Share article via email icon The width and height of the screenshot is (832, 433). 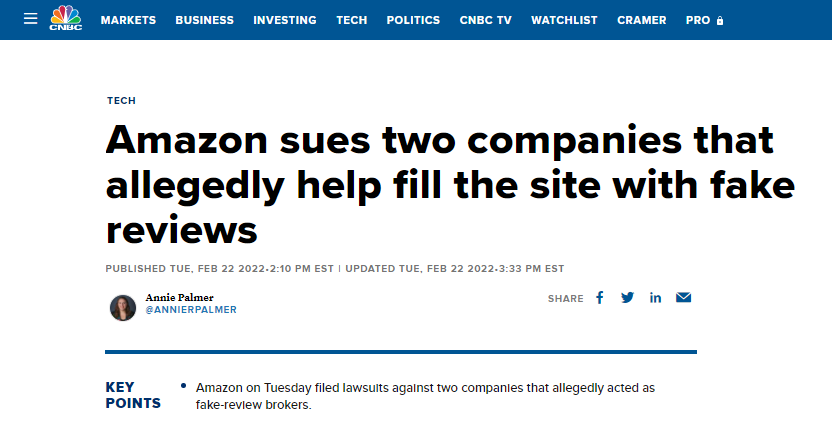pyautogui.click(x=684, y=298)
